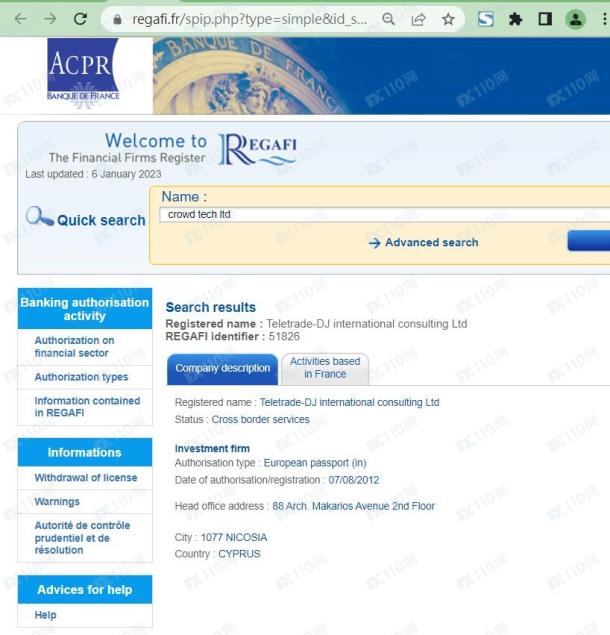This screenshot has height=635, width=610.
Task: Toggle the browser side panel icon
Action: click(x=545, y=19)
